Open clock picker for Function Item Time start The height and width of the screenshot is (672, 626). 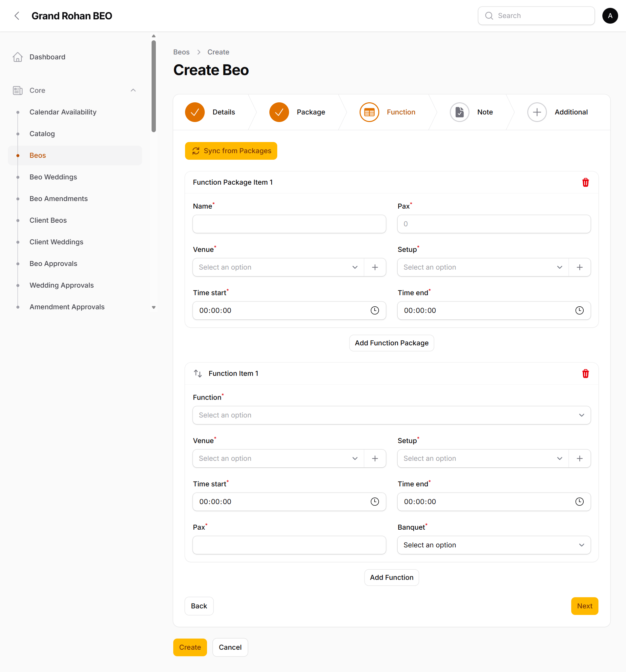[x=375, y=502]
